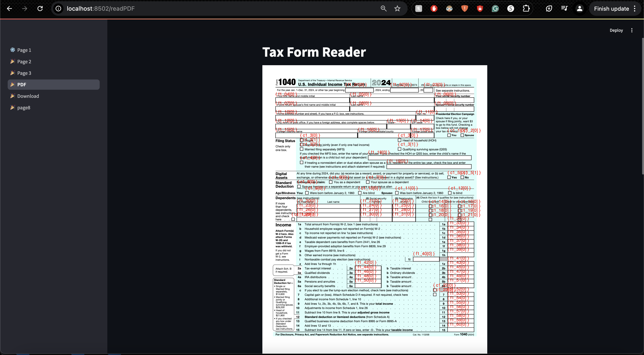The image size is (644, 355).
Task: Tick the Digital Assets Yes checkbox
Action: (449, 177)
